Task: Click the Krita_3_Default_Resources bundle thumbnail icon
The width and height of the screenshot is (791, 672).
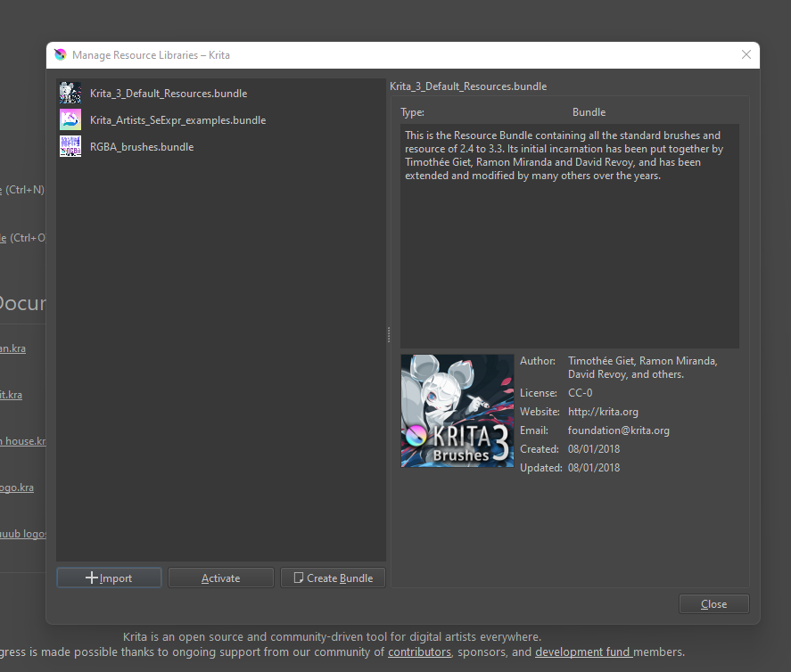Action: (70, 93)
